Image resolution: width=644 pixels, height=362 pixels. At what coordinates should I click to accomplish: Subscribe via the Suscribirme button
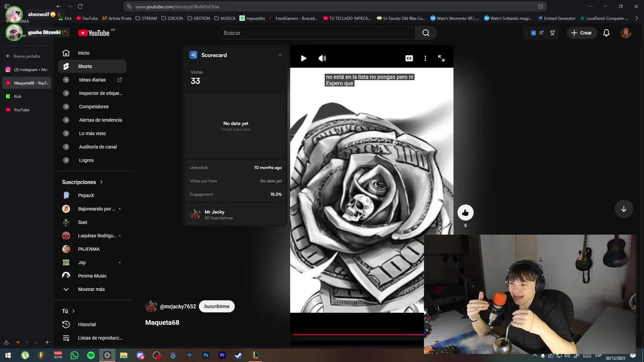tap(217, 306)
